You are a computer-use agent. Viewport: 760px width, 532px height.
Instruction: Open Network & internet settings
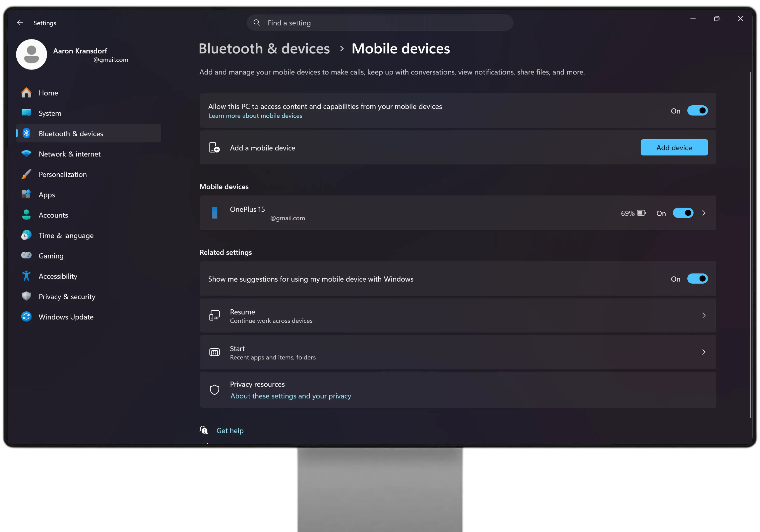pos(88,154)
